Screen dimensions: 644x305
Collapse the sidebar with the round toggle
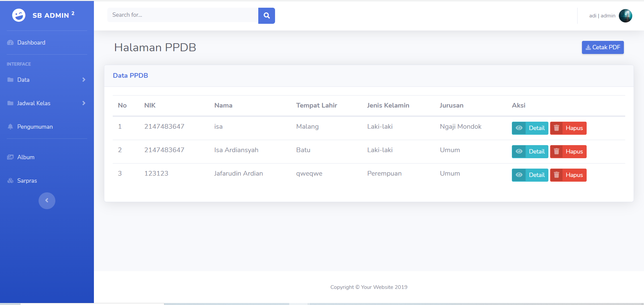tap(47, 200)
